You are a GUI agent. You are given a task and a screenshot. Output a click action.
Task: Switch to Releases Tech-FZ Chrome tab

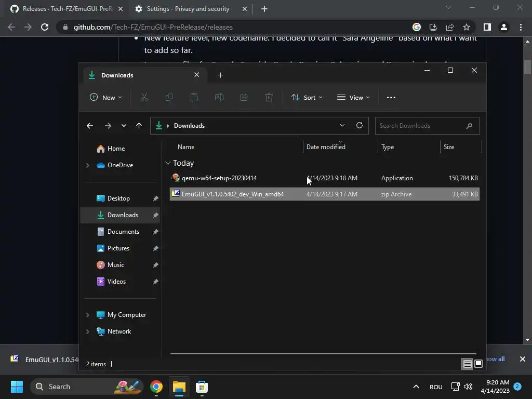tap(64, 9)
